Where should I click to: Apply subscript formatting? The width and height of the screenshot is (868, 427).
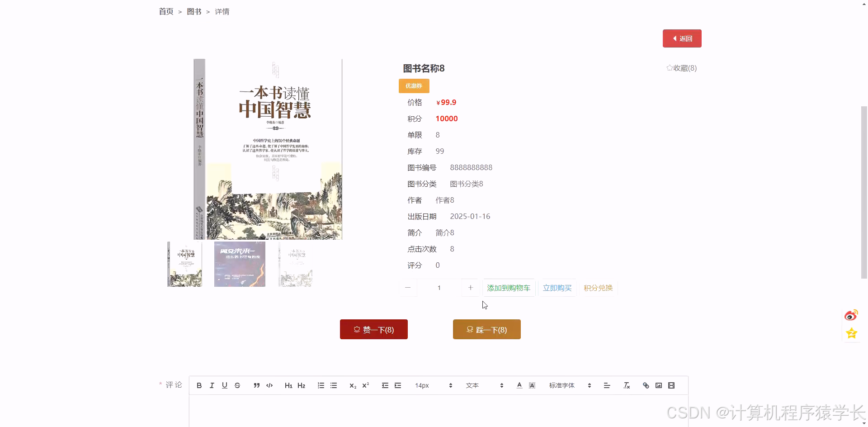(x=353, y=385)
